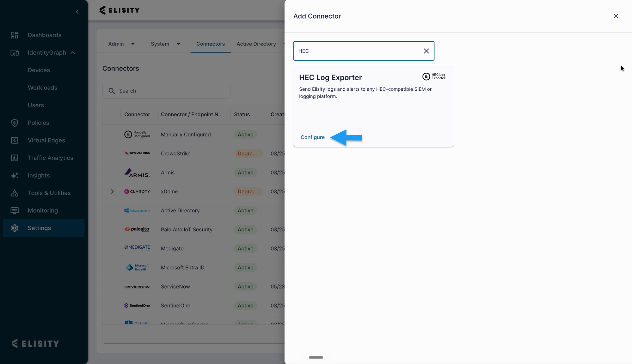Expand the Admin dropdown arrow
This screenshot has height=364, width=632.
[133, 44]
